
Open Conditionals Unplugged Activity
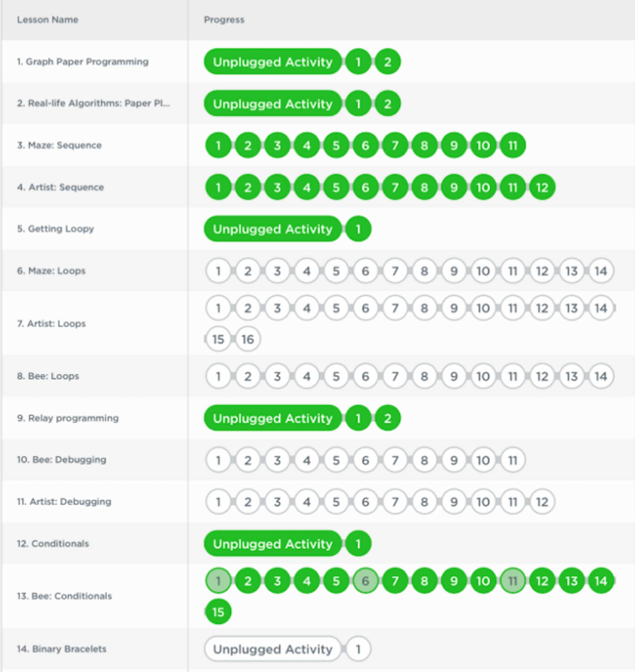point(272,544)
